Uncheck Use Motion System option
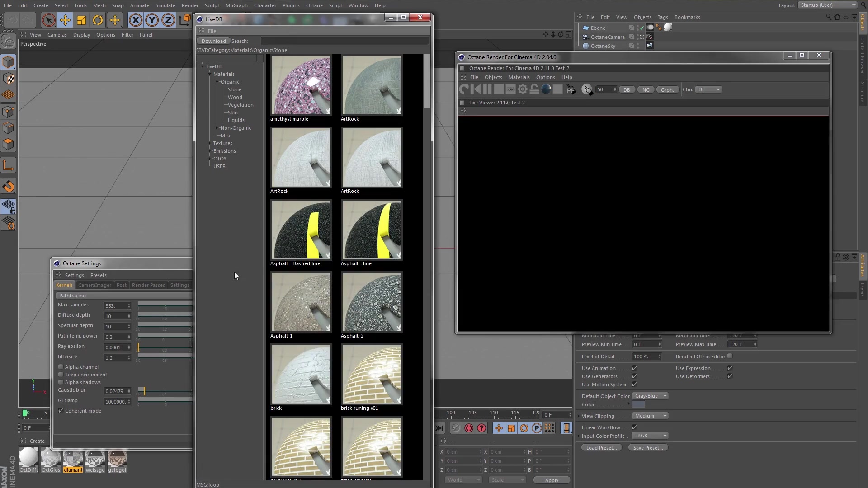Image resolution: width=868 pixels, height=488 pixels. 634,385
